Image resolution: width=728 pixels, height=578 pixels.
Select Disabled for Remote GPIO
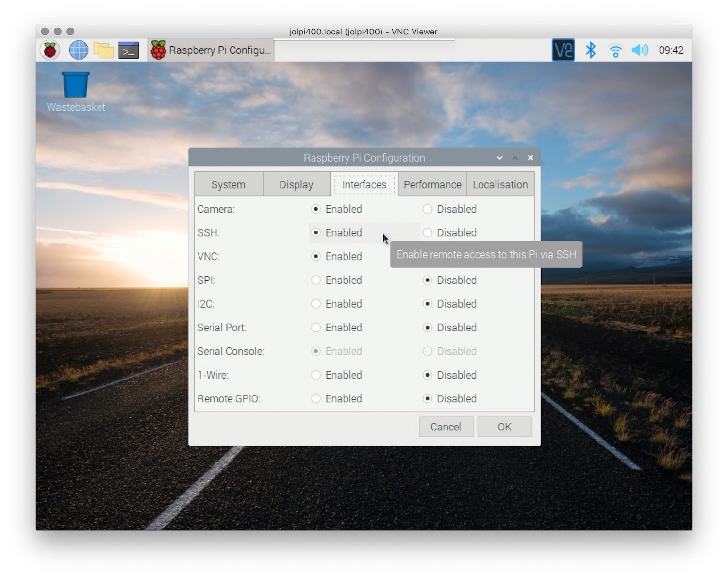pos(449,398)
